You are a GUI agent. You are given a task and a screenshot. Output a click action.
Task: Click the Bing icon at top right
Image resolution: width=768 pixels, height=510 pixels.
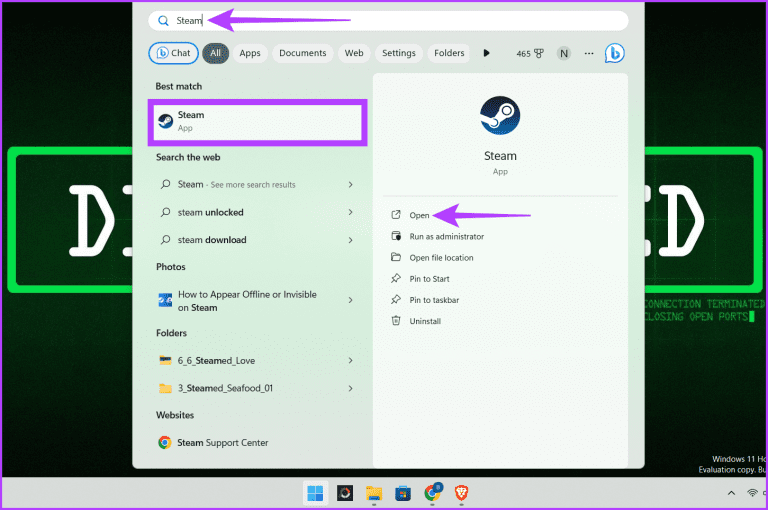coord(615,53)
